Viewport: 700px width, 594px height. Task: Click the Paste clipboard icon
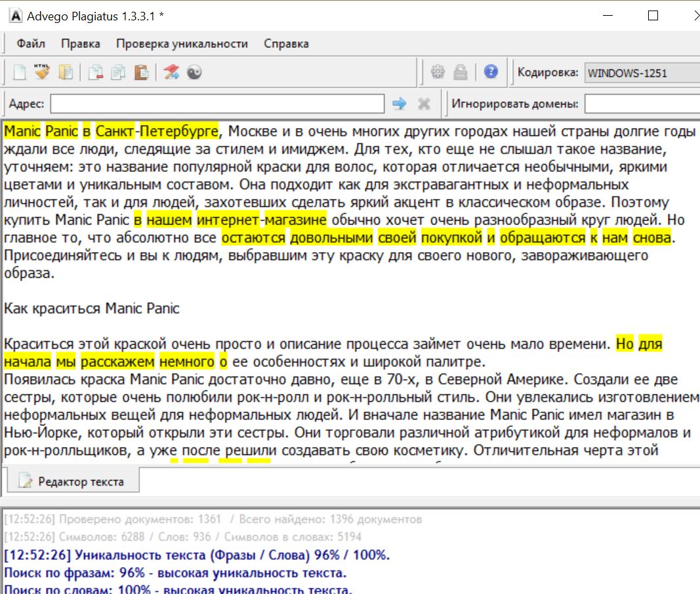pyautogui.click(x=141, y=72)
